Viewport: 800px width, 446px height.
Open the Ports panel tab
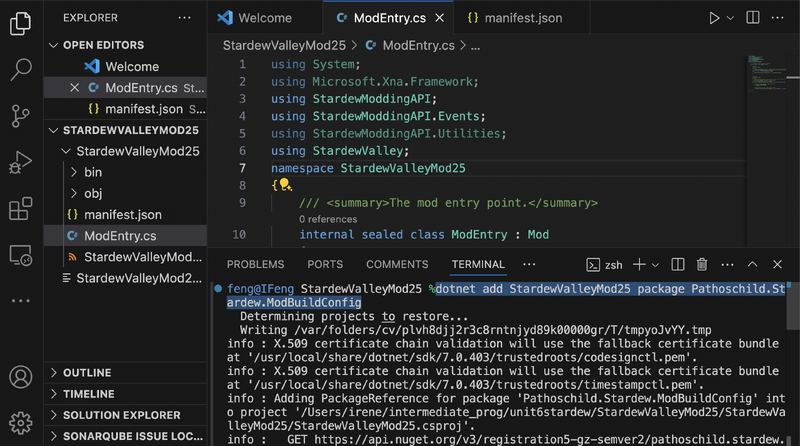pos(325,264)
